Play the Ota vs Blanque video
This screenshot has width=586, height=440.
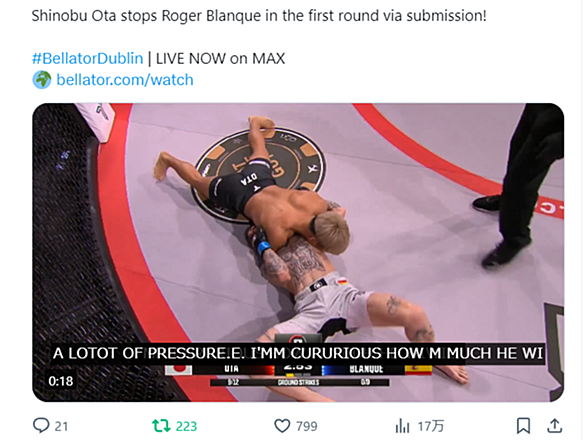298,252
